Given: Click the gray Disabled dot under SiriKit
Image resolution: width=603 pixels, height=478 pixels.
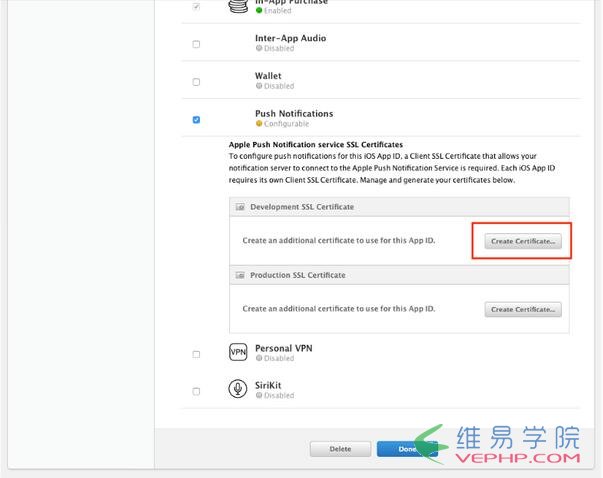Looking at the screenshot, I should [259, 395].
